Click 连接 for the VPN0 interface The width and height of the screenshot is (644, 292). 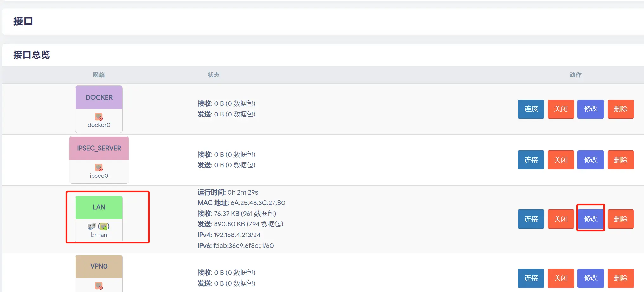[x=531, y=278]
